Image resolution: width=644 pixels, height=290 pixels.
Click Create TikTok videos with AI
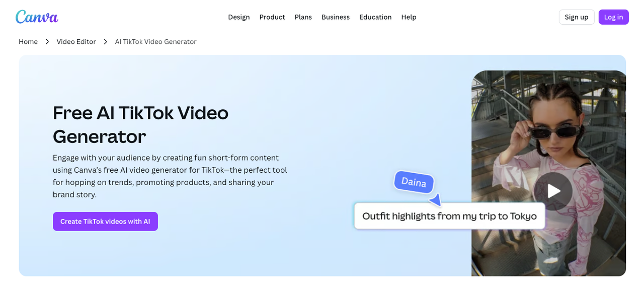click(105, 222)
